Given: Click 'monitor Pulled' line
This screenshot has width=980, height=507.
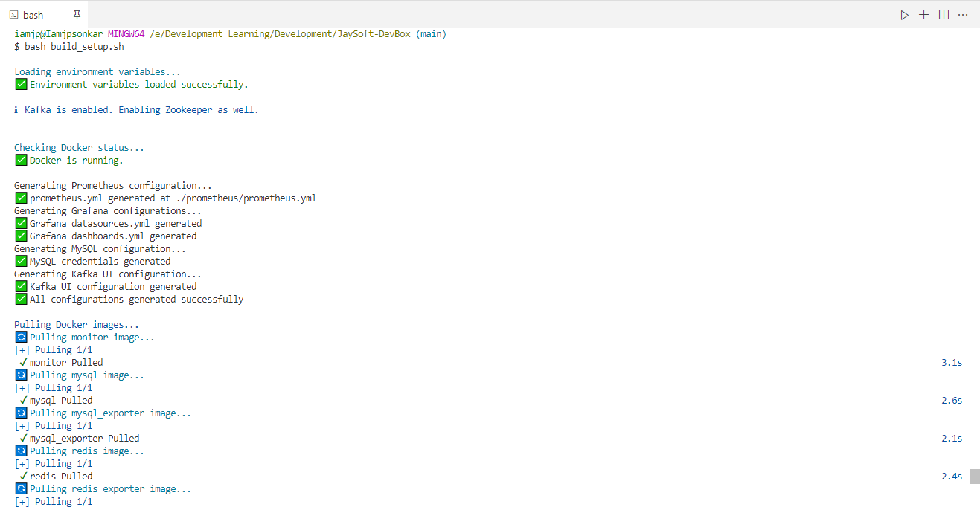Looking at the screenshot, I should point(61,363).
